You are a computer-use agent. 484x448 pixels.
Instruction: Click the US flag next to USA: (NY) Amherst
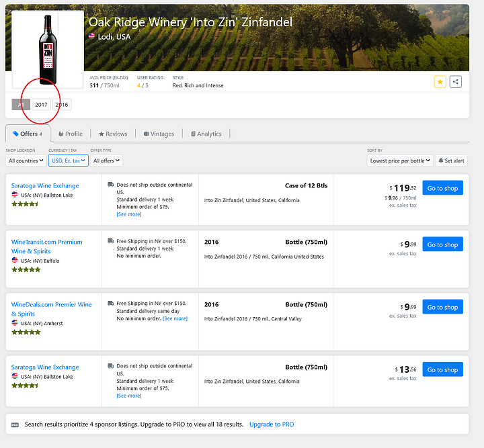tap(15, 323)
